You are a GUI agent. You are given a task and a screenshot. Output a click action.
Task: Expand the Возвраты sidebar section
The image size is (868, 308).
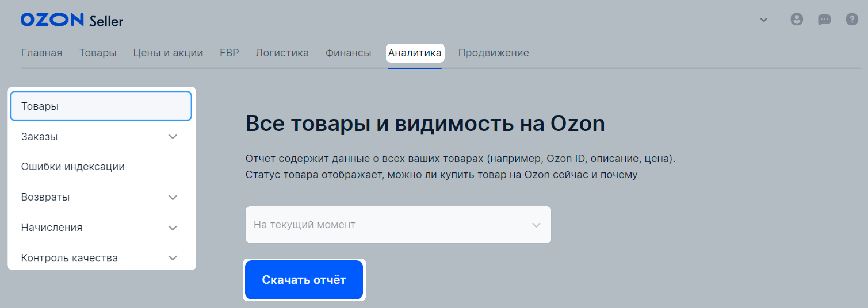pos(173,197)
